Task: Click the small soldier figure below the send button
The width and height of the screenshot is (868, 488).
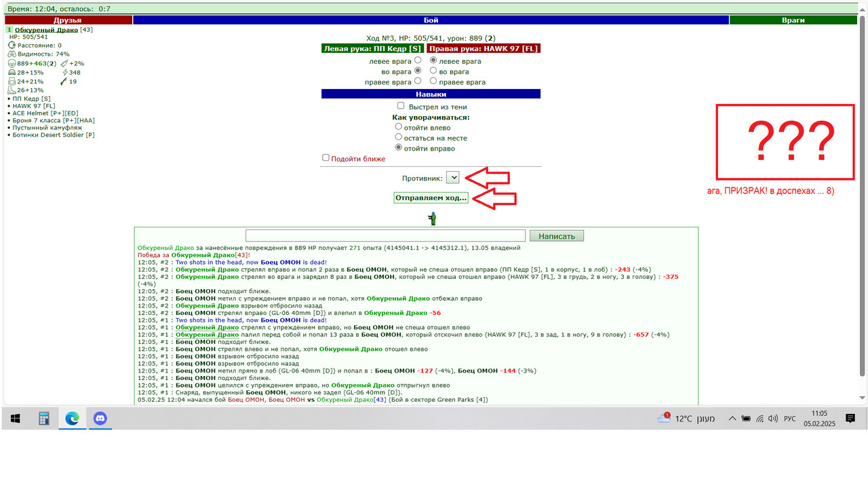Action: 432,219
